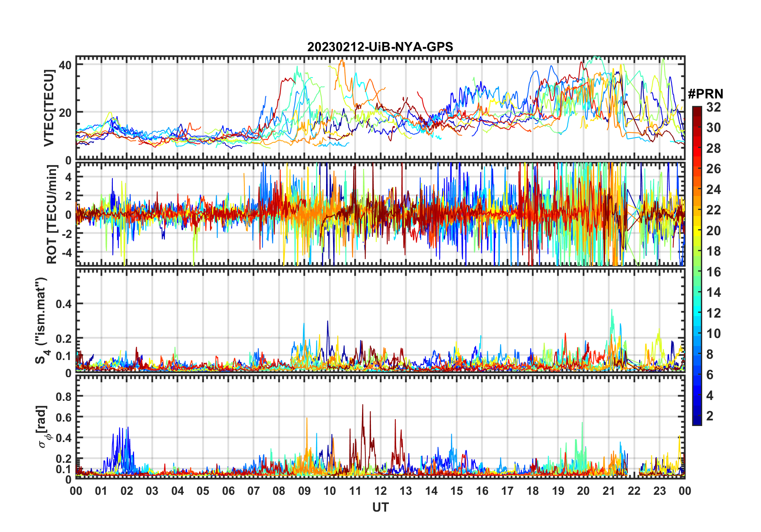Click the 15 hour tick on the UT axis
Screen dimensions: 761x532
[x=457, y=491]
